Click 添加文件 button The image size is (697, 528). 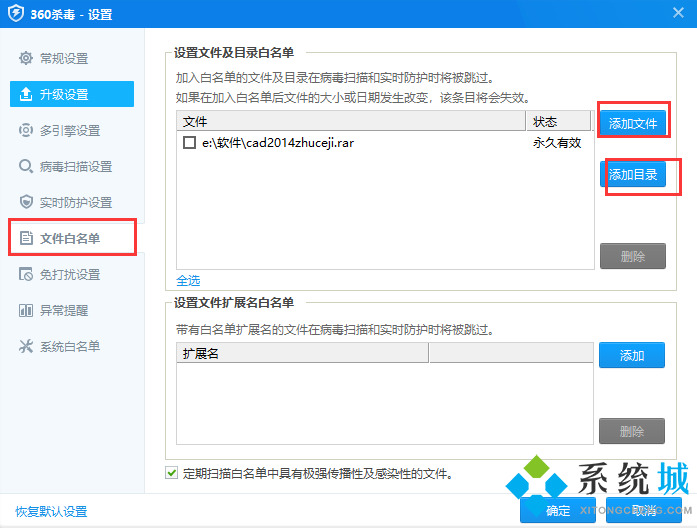click(633, 123)
